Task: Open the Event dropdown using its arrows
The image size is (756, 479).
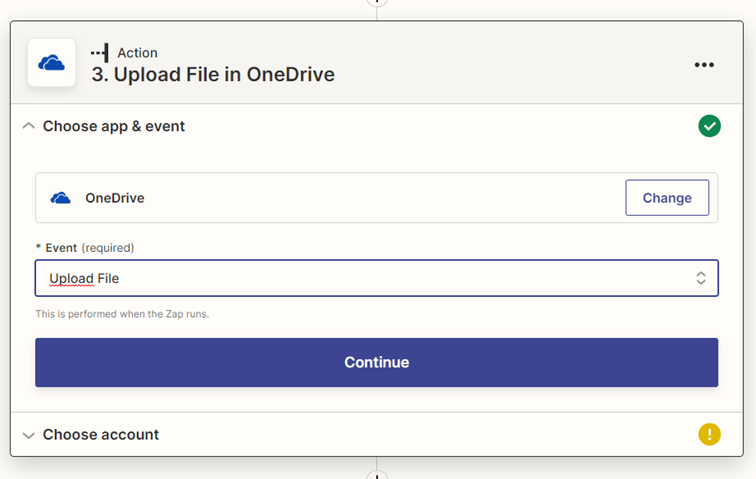Action: tap(701, 278)
